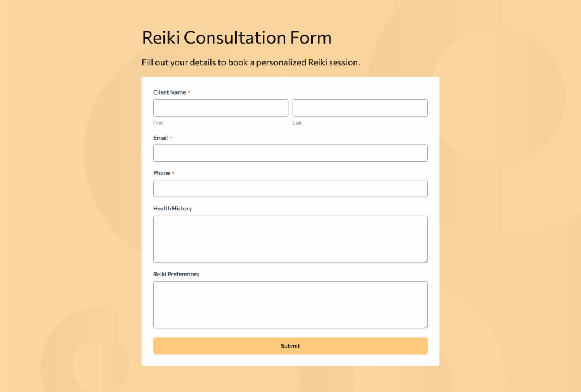The height and width of the screenshot is (392, 581).
Task: Click the Reiki Preferences label
Action: tap(176, 274)
